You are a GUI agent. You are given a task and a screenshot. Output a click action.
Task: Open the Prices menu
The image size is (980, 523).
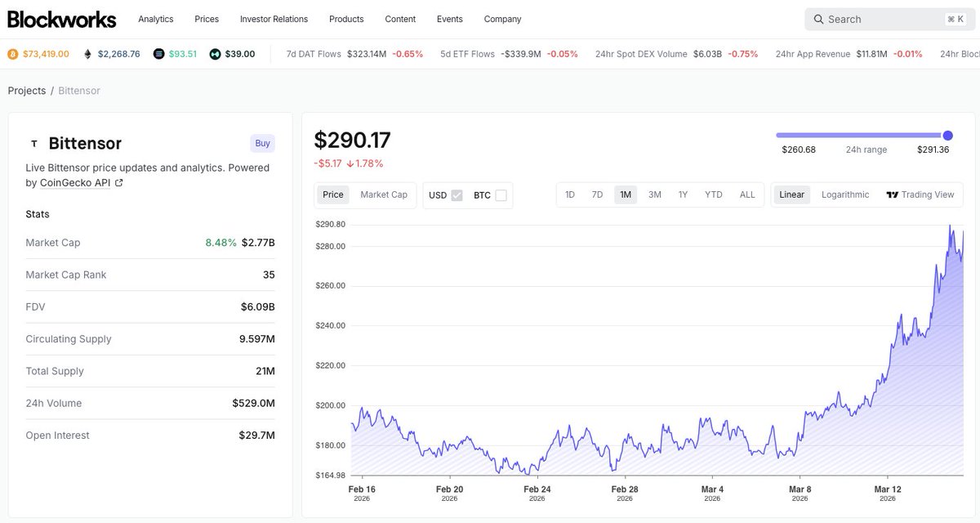(207, 19)
